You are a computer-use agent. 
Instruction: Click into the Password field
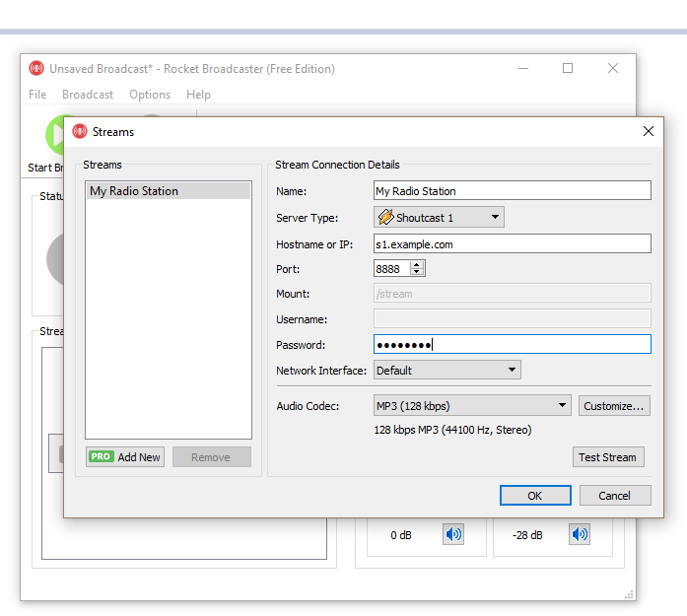pos(513,345)
